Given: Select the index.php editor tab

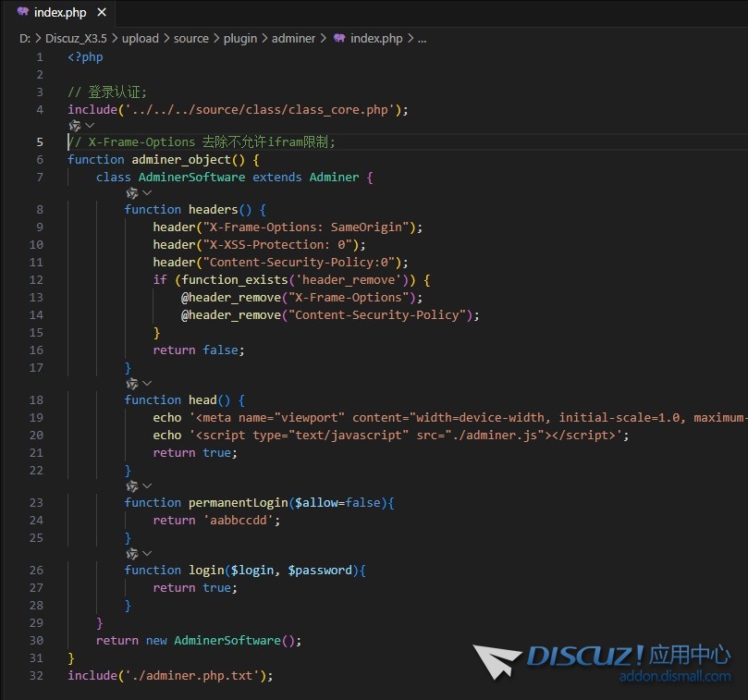Looking at the screenshot, I should pyautogui.click(x=60, y=13).
